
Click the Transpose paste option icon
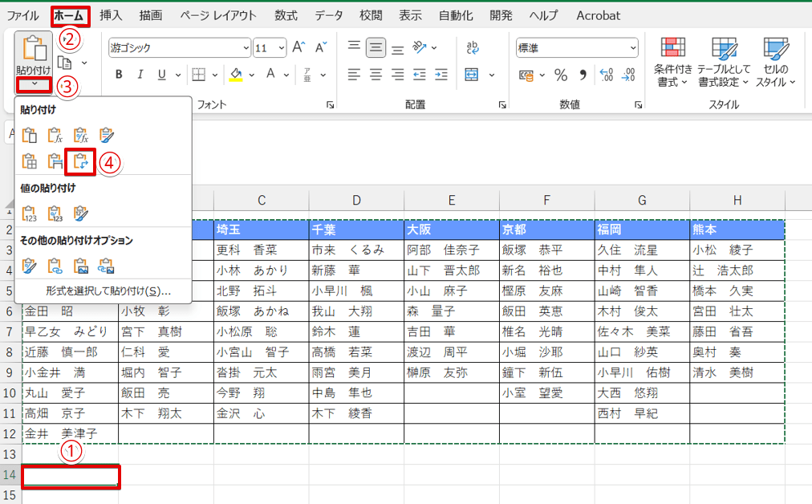(81, 161)
